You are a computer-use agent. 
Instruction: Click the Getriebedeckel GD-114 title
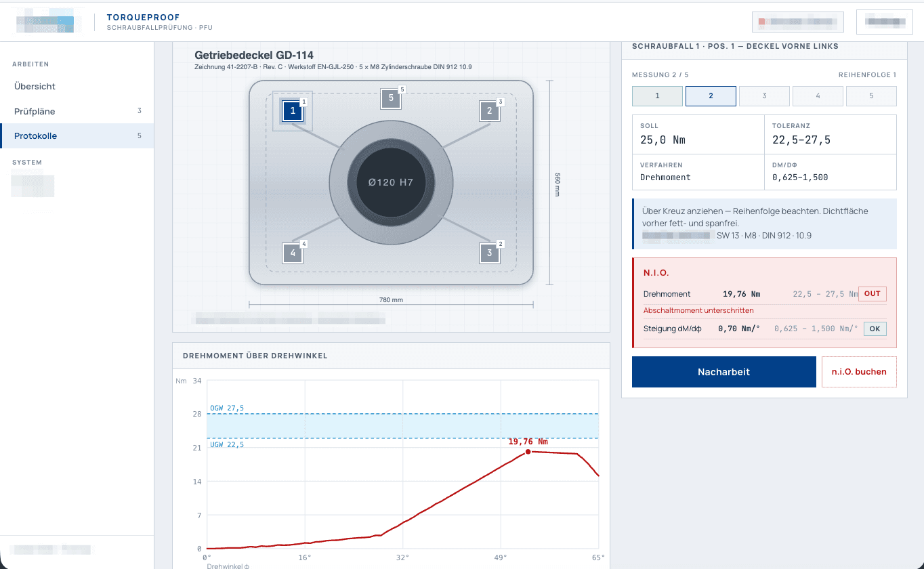coord(254,55)
